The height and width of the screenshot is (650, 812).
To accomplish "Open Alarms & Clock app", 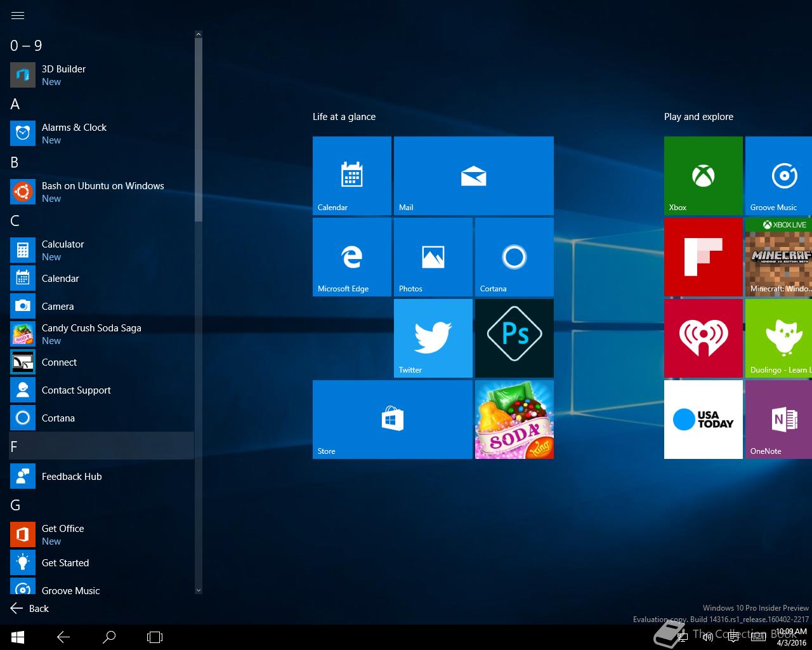I will coord(101,133).
